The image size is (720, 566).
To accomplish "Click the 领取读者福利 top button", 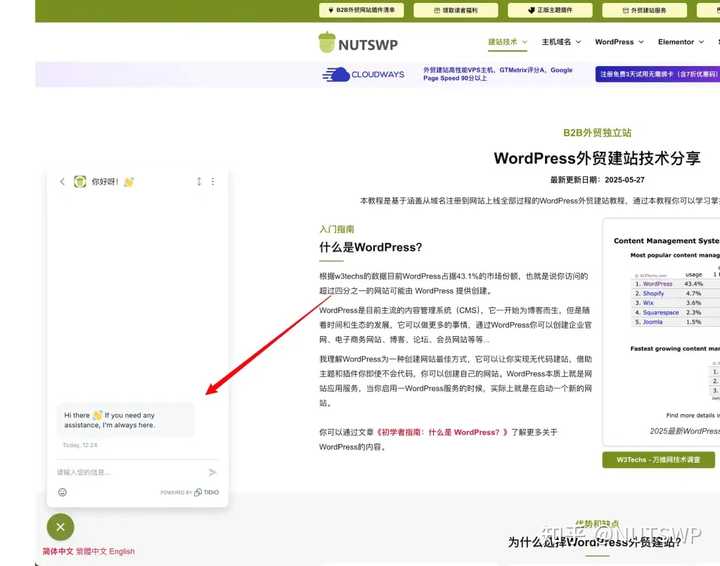I will tap(456, 10).
